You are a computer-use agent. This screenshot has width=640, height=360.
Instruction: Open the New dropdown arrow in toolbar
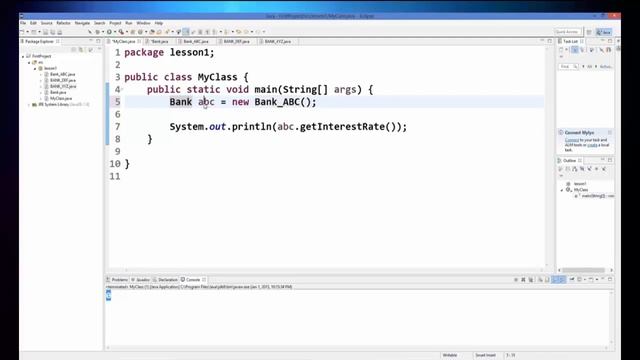27,32
